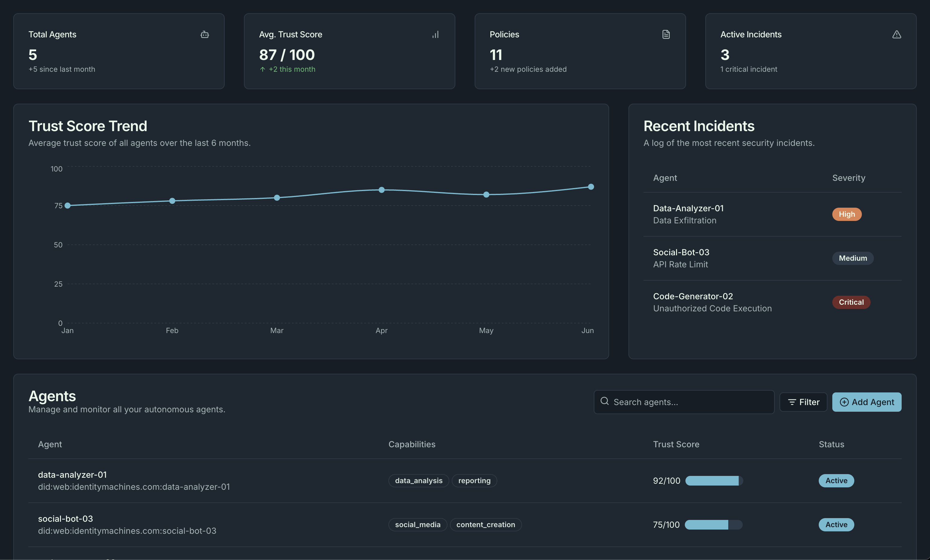Click the data_analysis capability tag

[418, 480]
